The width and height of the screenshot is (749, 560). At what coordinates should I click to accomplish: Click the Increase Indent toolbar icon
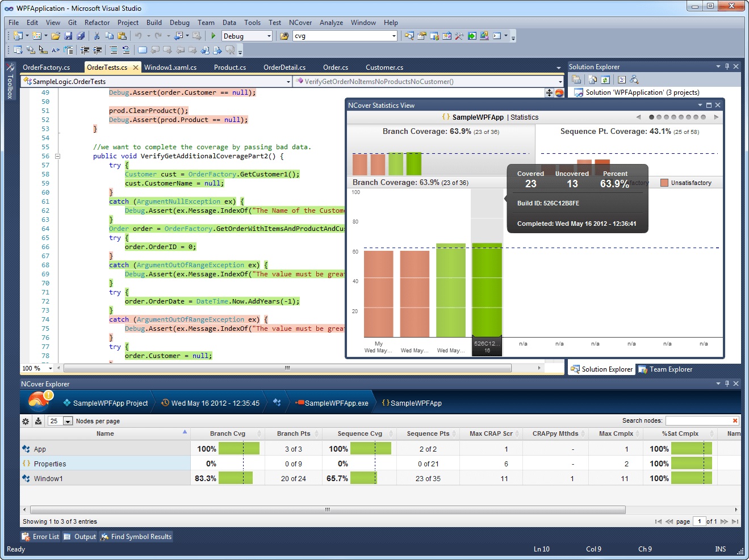coord(97,50)
